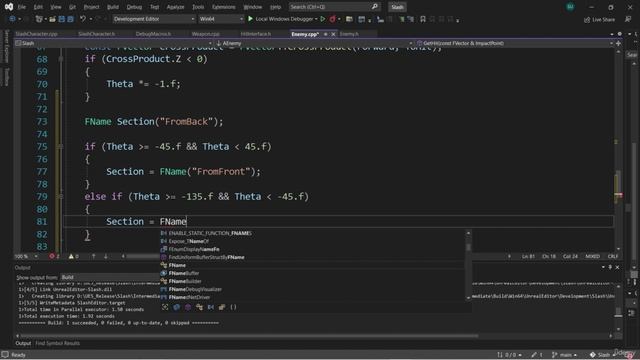Click the Open File folder toolbar icon

53,19
